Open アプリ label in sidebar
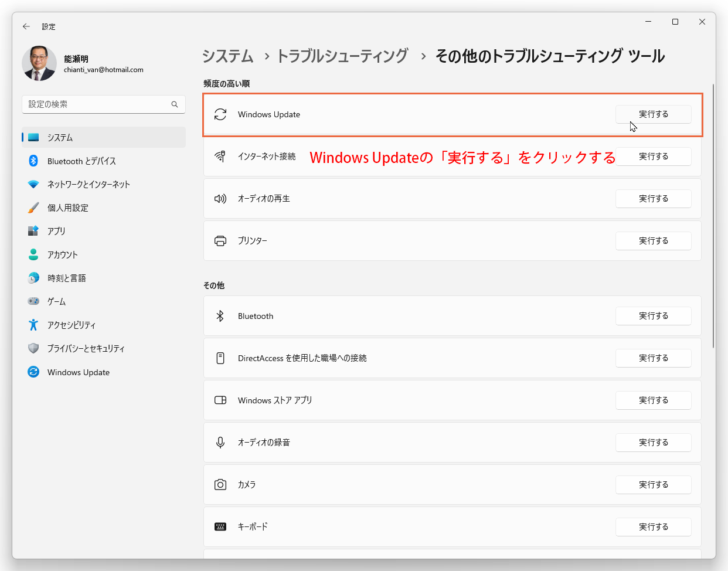The width and height of the screenshot is (728, 571). click(56, 232)
